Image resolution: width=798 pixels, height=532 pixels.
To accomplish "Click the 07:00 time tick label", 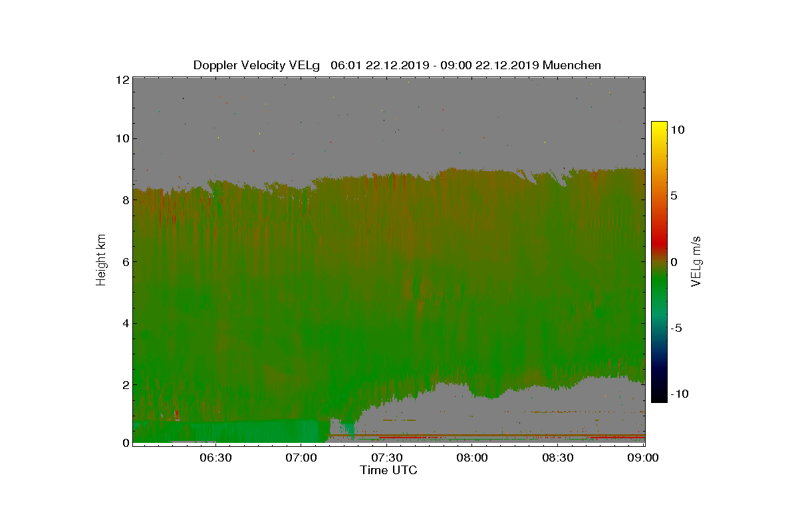I will point(301,458).
